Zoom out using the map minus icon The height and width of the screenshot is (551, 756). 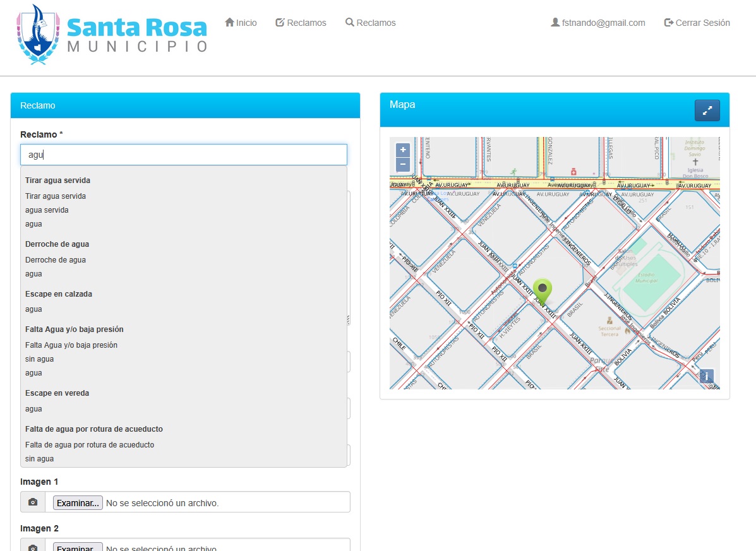tap(402, 165)
